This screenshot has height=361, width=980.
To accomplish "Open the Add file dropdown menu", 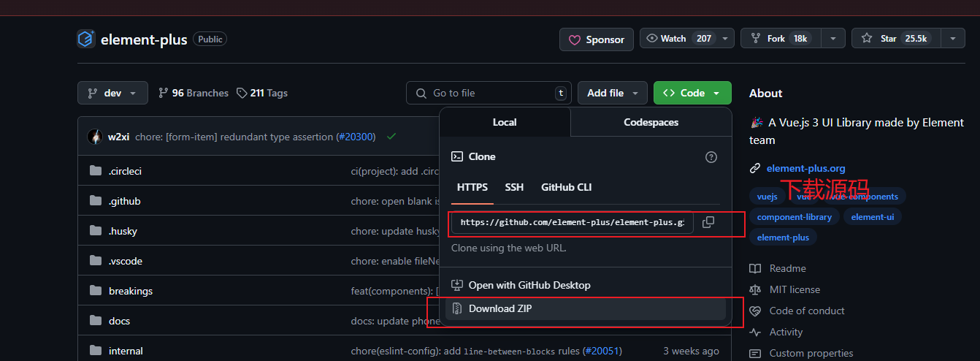I will click(612, 93).
